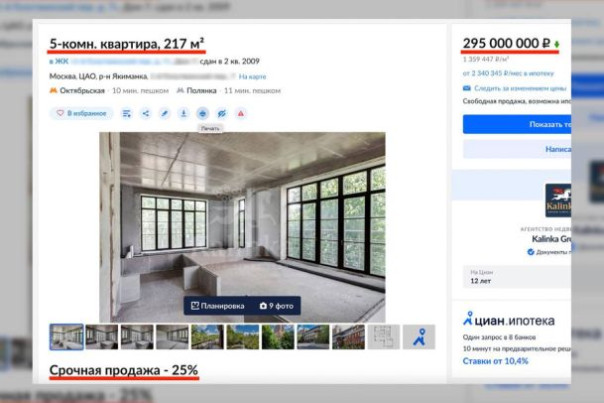This screenshot has width=604, height=403.
Task: Click the add note pencil icon
Action: point(165,113)
